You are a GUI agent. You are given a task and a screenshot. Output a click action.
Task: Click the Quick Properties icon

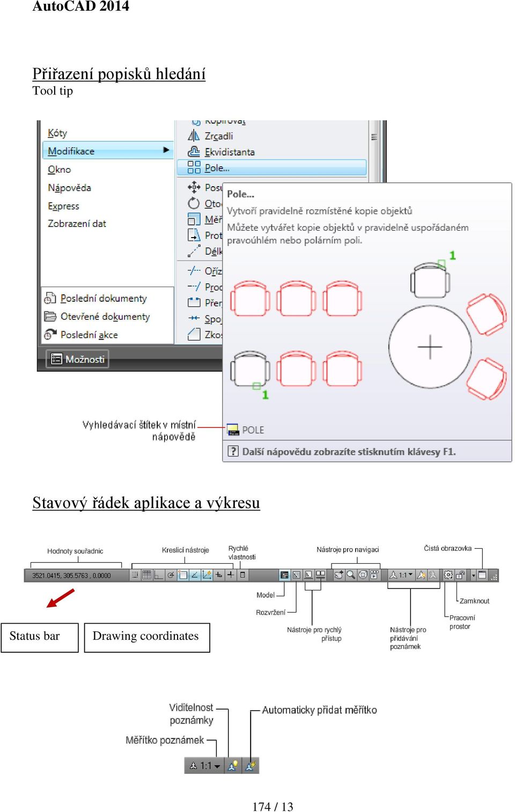coord(242,575)
